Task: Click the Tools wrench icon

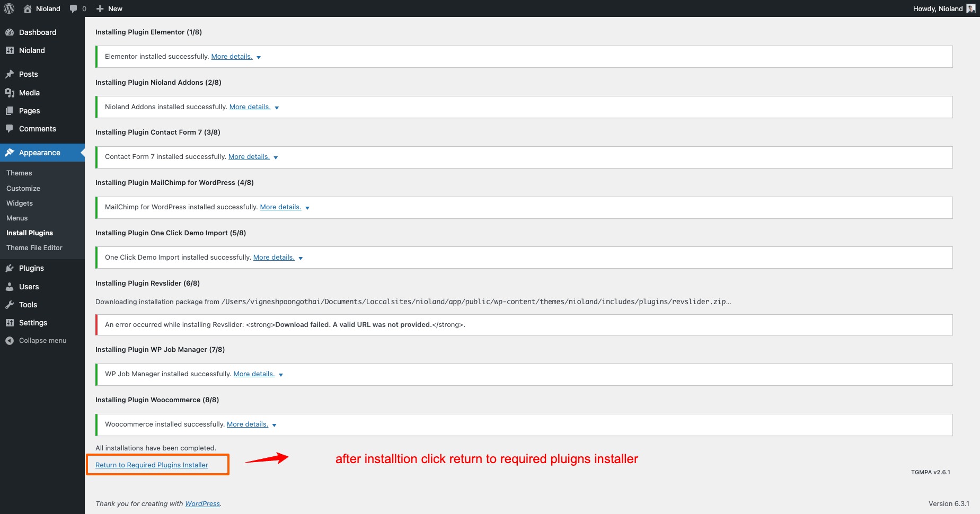Action: point(10,305)
